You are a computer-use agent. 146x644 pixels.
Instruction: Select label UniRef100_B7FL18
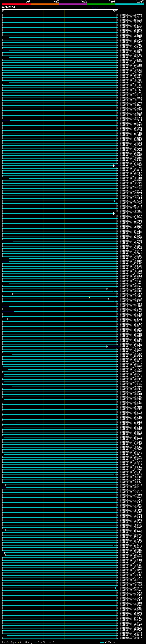tap(131, 201)
